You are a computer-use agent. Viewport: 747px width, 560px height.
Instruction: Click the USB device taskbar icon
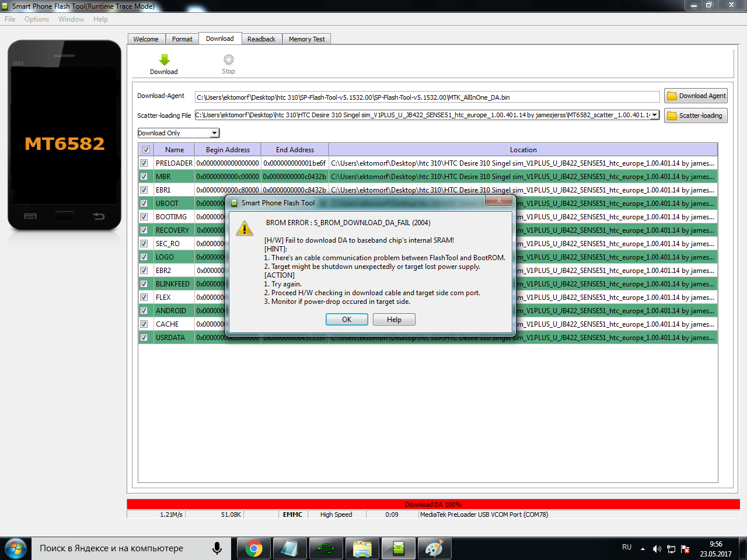click(326, 548)
